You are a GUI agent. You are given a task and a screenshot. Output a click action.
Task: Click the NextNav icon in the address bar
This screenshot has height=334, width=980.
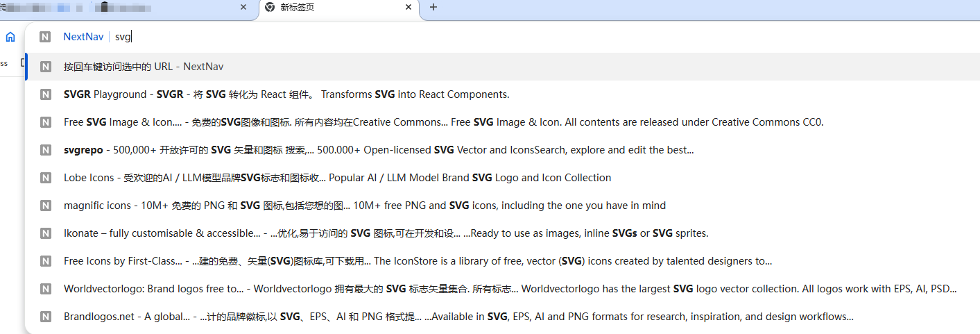point(45,37)
